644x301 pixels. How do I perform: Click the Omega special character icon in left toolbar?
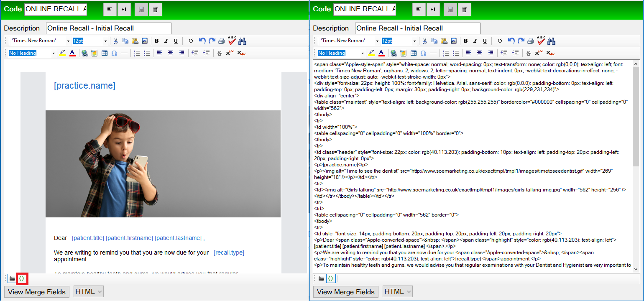pos(114,53)
